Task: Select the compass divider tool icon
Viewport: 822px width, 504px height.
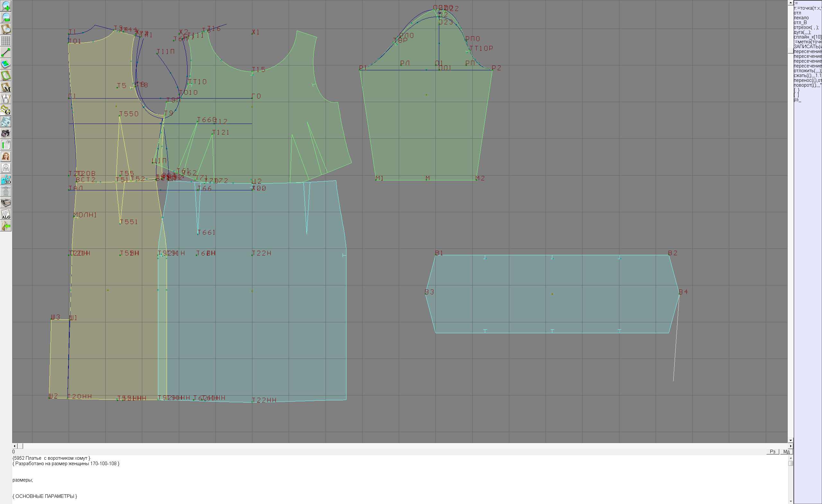Action: pos(6,99)
